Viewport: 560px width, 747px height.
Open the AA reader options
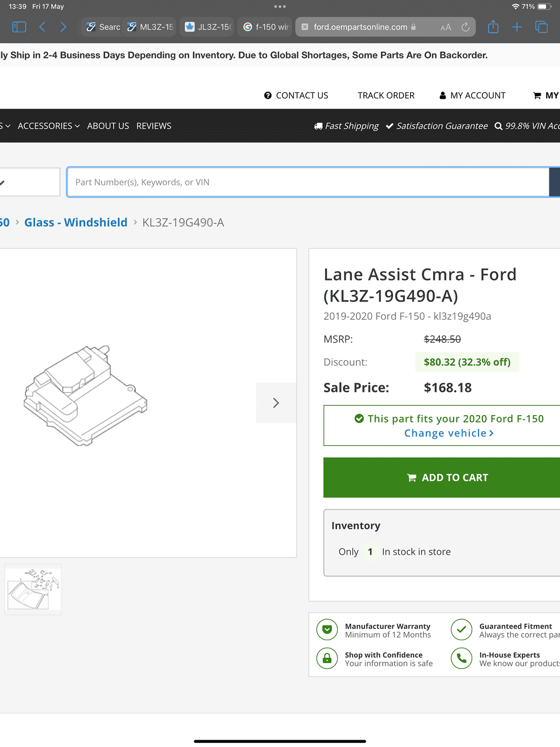click(446, 27)
